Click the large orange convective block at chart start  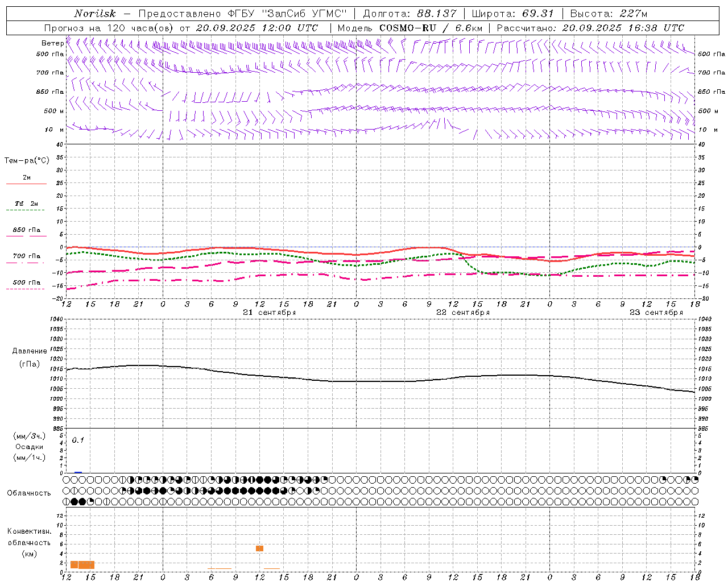pos(82,565)
